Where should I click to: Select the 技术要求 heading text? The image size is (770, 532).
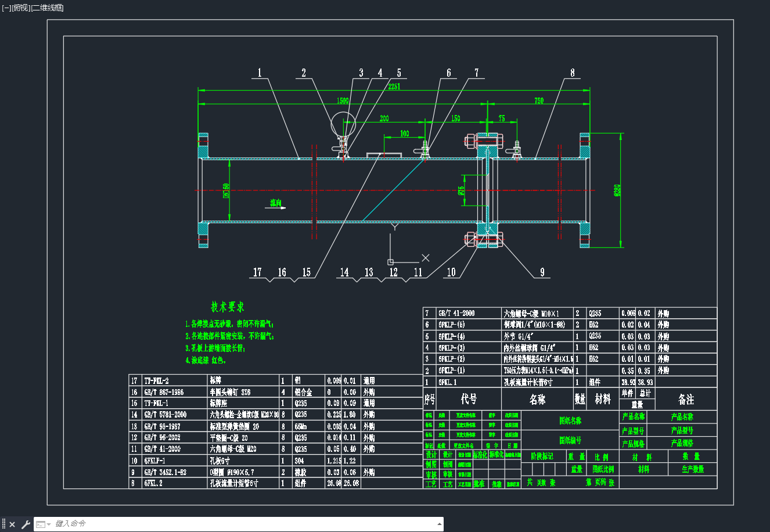click(227, 307)
